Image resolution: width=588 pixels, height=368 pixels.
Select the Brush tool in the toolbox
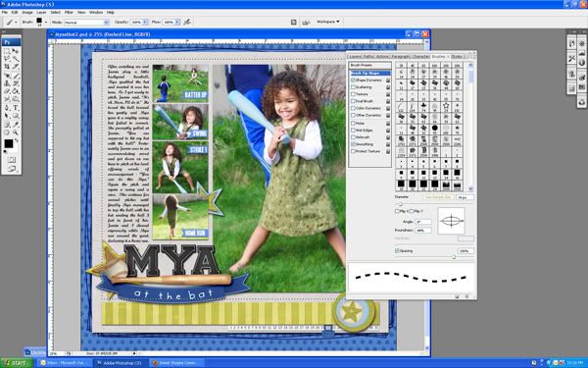(x=16, y=75)
